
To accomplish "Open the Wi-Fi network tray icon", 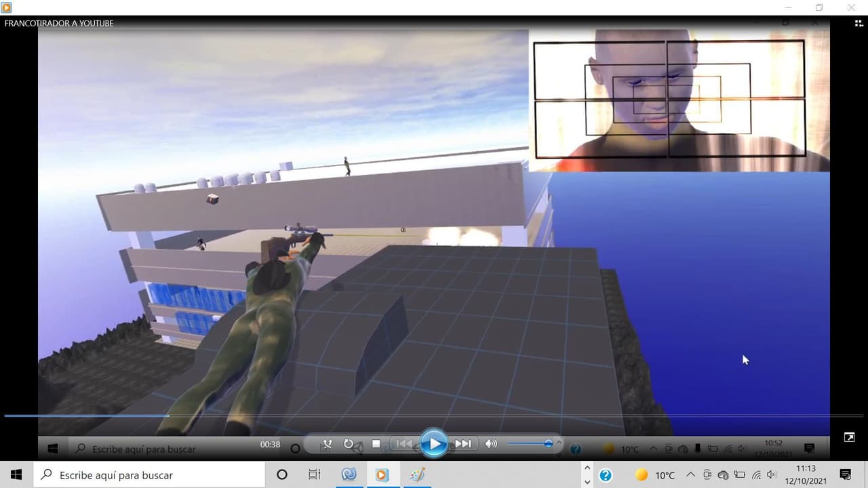I will point(756,475).
